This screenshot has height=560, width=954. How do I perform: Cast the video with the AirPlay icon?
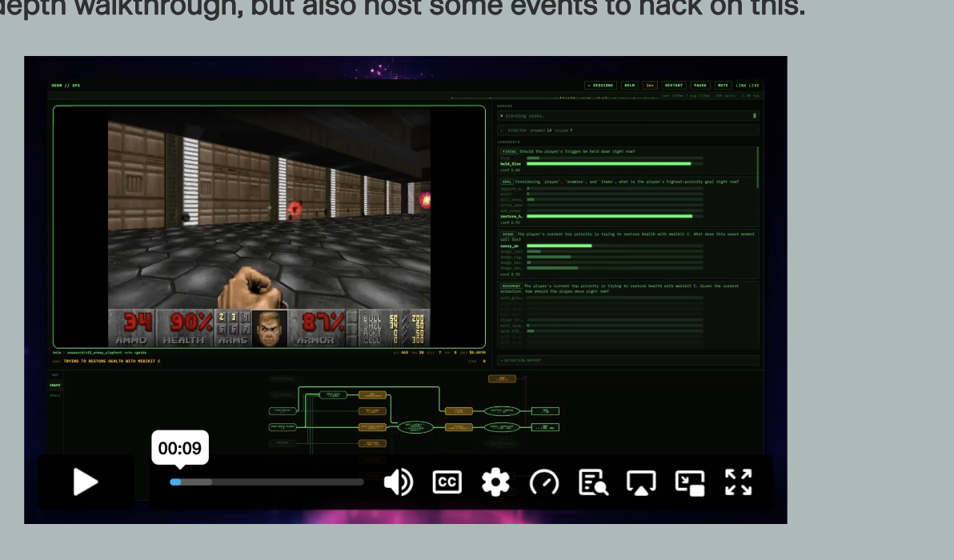(x=641, y=482)
